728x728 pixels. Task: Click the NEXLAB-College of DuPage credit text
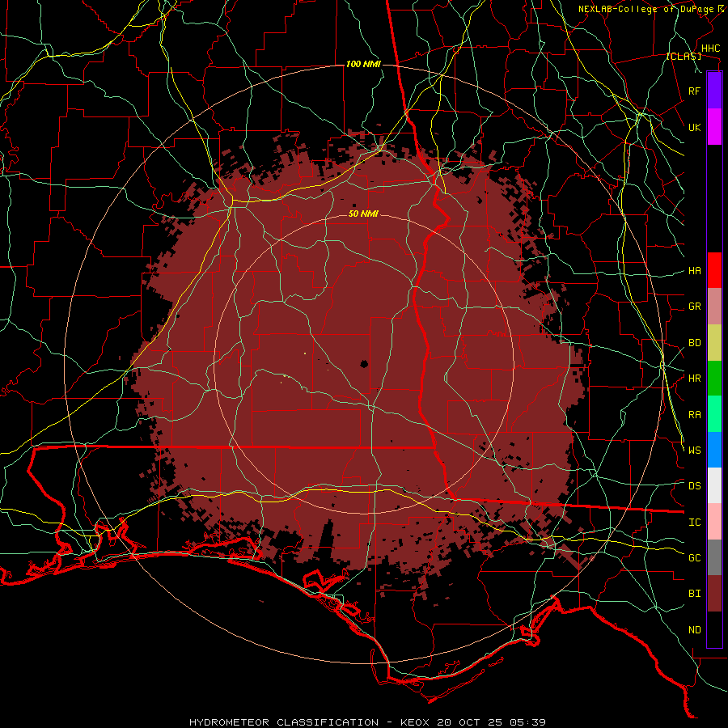[x=649, y=9]
